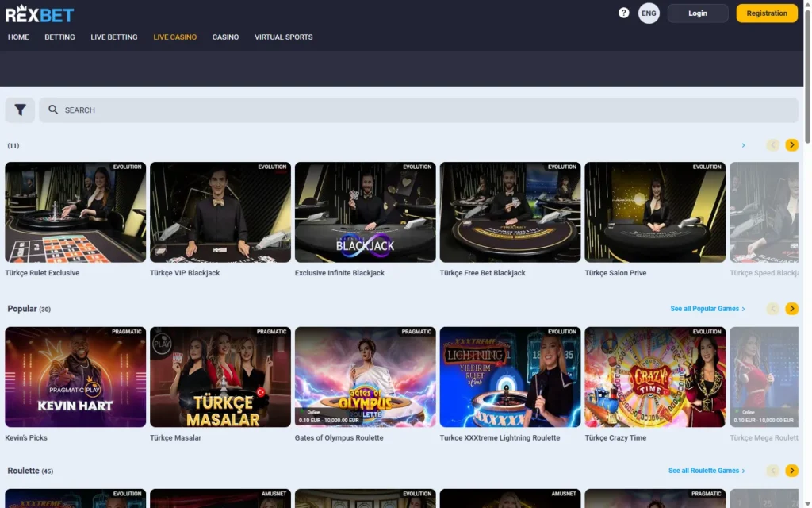Screen dimensions: 812x508
Task: Click the RexBet logo
Action: point(40,14)
